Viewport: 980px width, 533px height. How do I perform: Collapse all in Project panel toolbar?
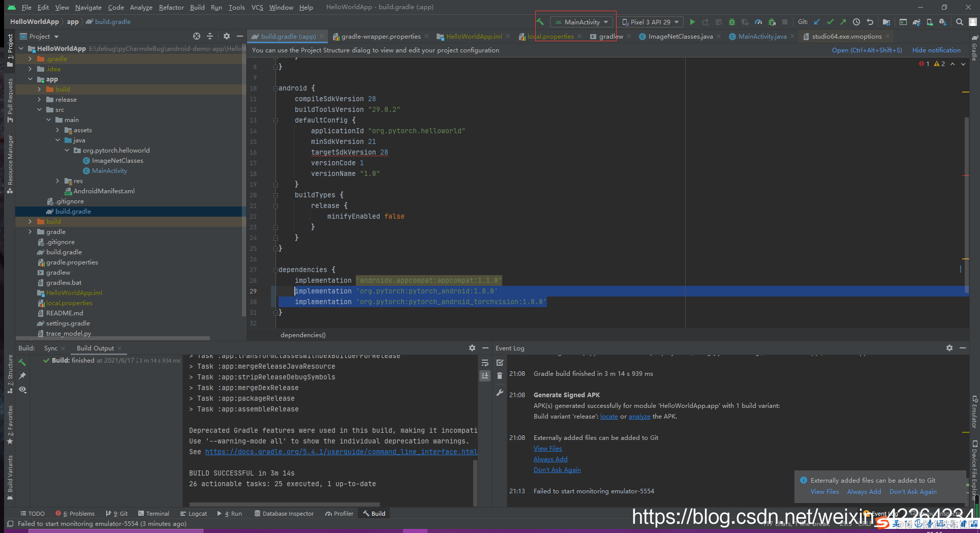pos(210,36)
